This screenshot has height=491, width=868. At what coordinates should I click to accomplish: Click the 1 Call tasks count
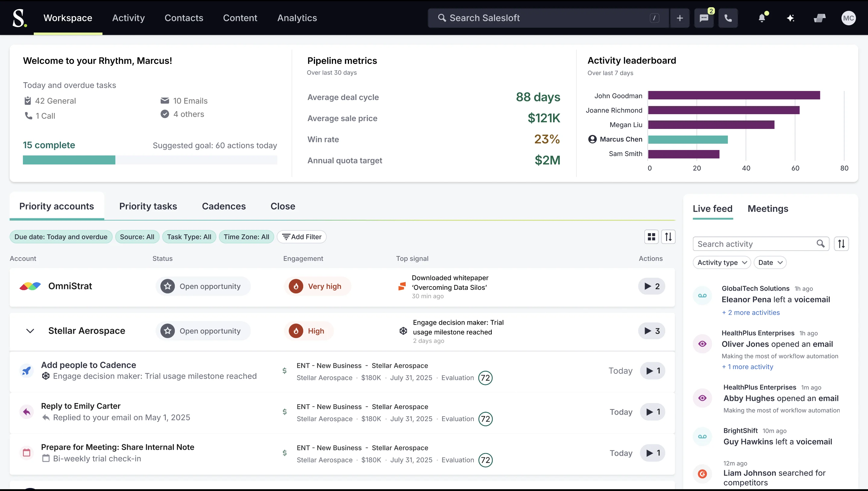coord(40,116)
